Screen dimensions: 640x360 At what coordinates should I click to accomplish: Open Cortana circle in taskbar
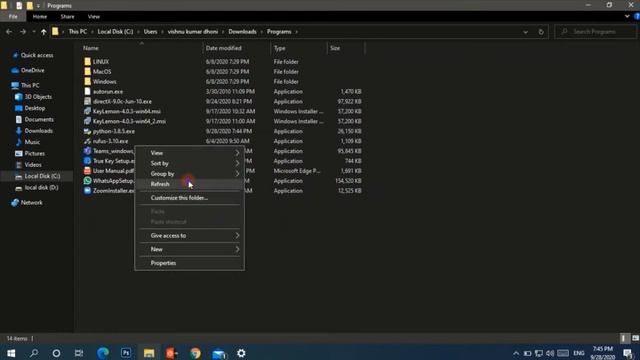[x=56, y=353]
